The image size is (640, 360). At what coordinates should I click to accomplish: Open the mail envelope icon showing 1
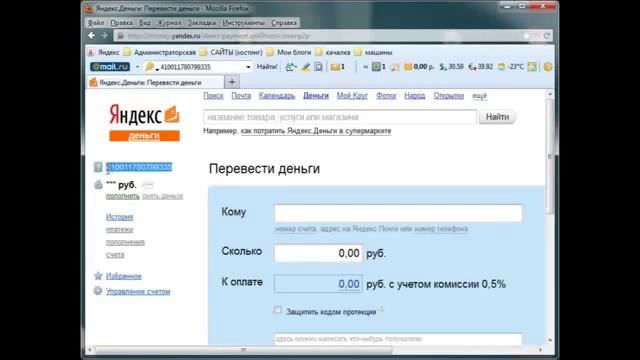coord(338,67)
